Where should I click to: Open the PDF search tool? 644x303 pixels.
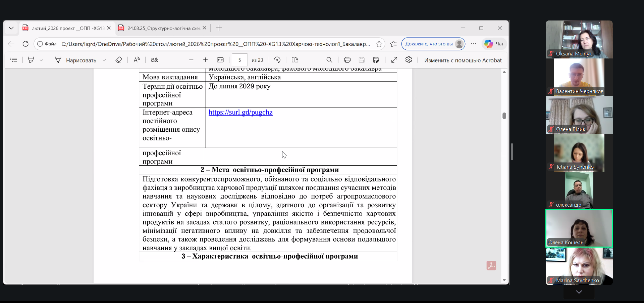point(329,60)
